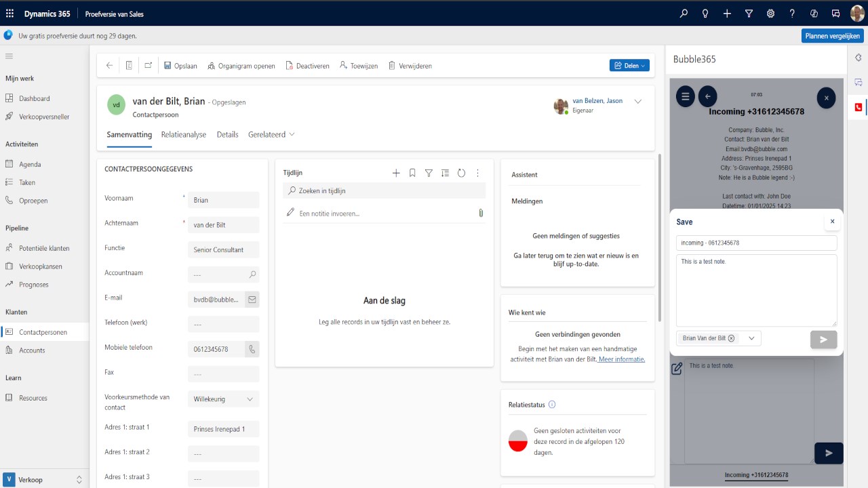
Task: Open the Dynamics 365 app launcher waffle
Action: 9,14
